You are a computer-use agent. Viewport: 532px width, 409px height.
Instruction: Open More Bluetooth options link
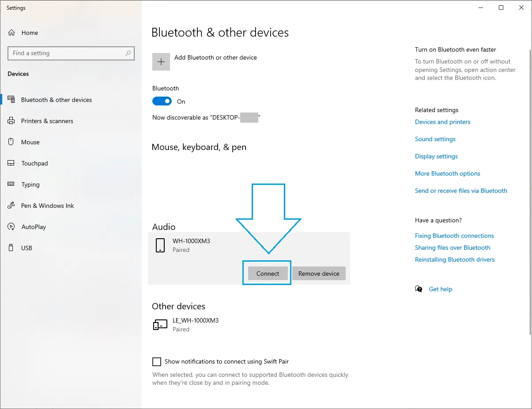[448, 173]
